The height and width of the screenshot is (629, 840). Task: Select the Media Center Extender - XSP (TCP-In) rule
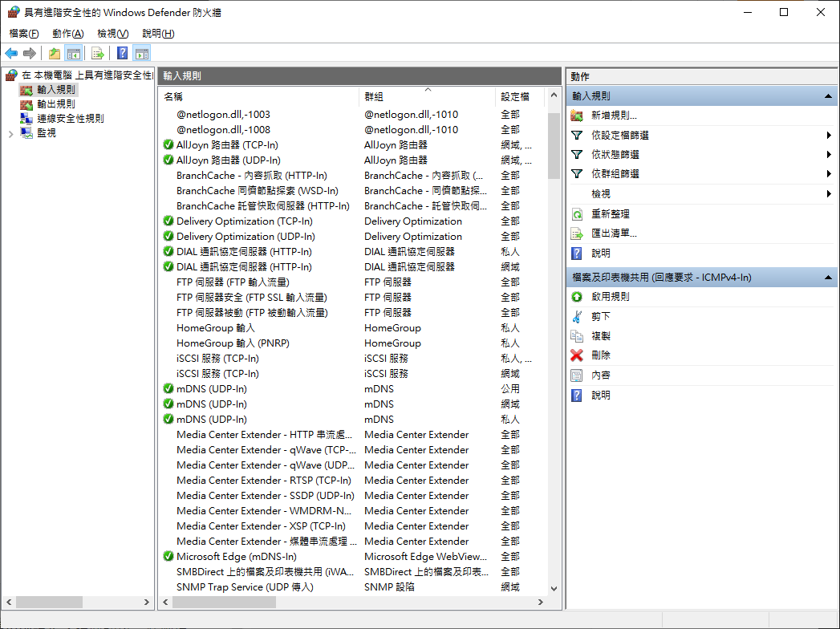tap(261, 526)
